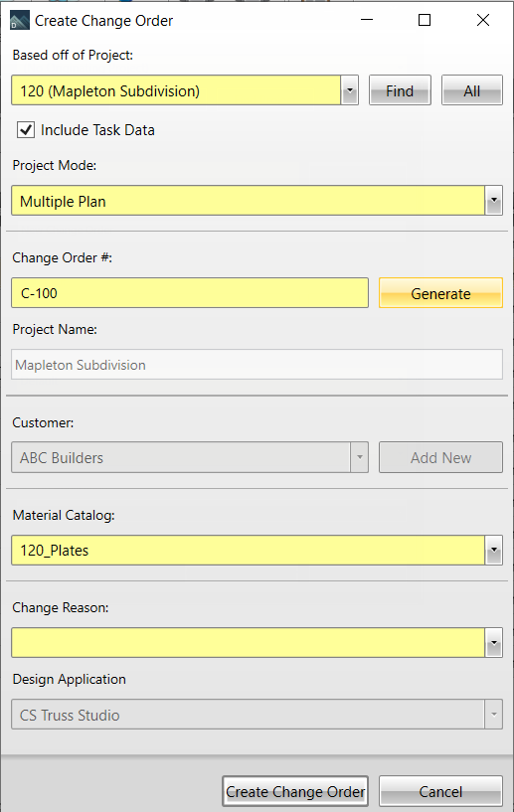
Task: Click the Project Name text field
Action: [257, 365]
